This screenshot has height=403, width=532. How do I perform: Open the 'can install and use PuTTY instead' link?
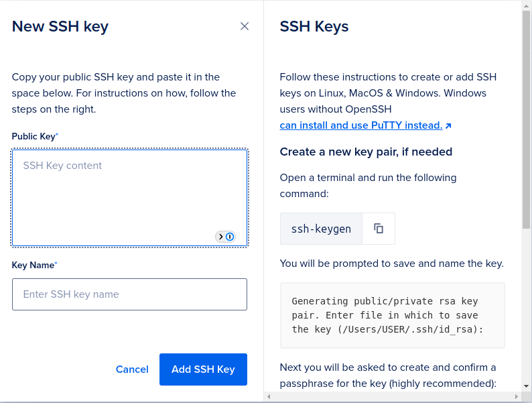tap(361, 125)
